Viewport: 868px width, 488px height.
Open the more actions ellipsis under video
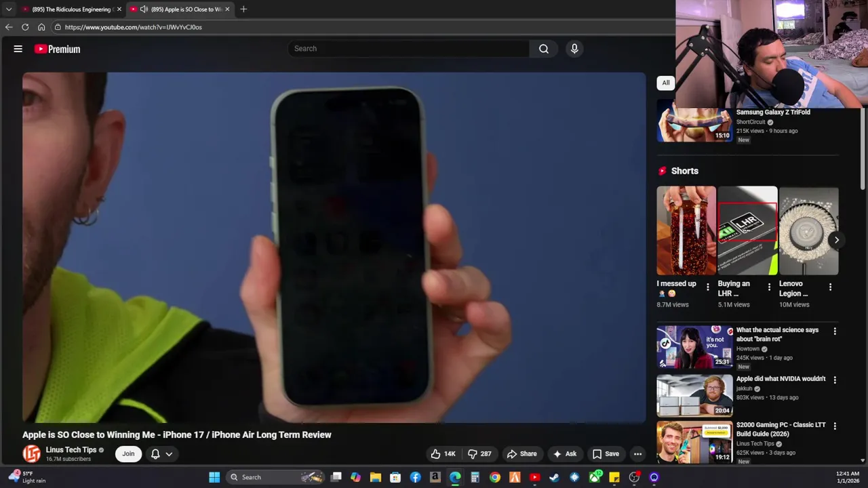pyautogui.click(x=637, y=454)
